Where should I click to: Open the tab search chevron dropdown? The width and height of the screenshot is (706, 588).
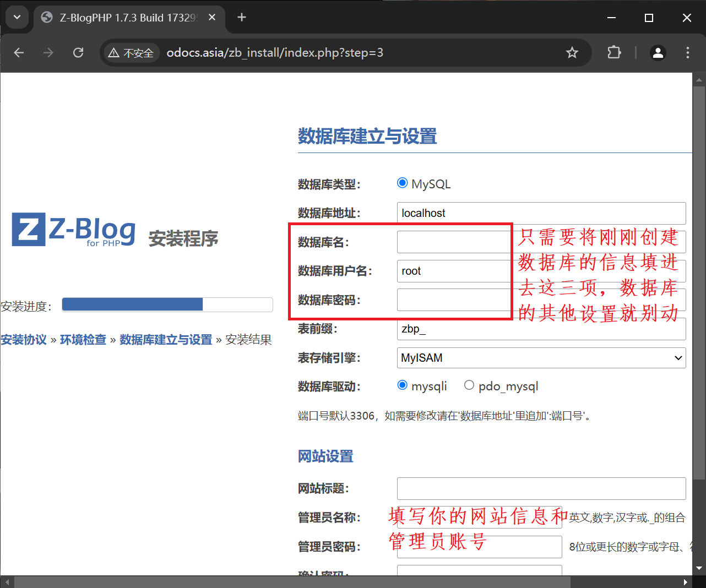[x=17, y=18]
